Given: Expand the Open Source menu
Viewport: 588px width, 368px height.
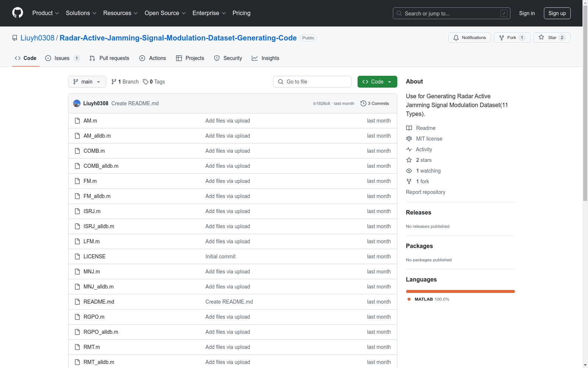Looking at the screenshot, I should (x=165, y=13).
